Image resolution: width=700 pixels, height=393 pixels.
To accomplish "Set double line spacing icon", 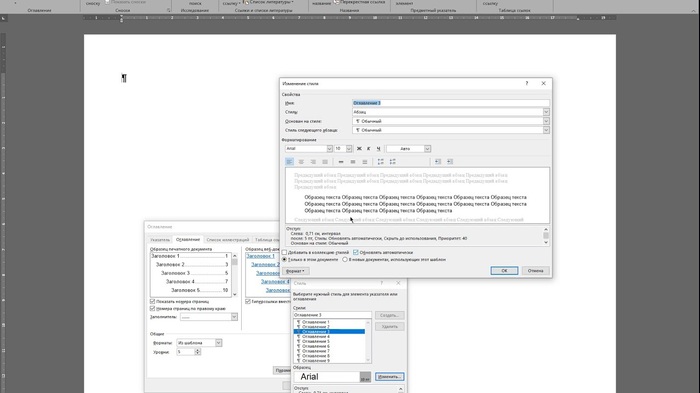I will pyautogui.click(x=365, y=162).
